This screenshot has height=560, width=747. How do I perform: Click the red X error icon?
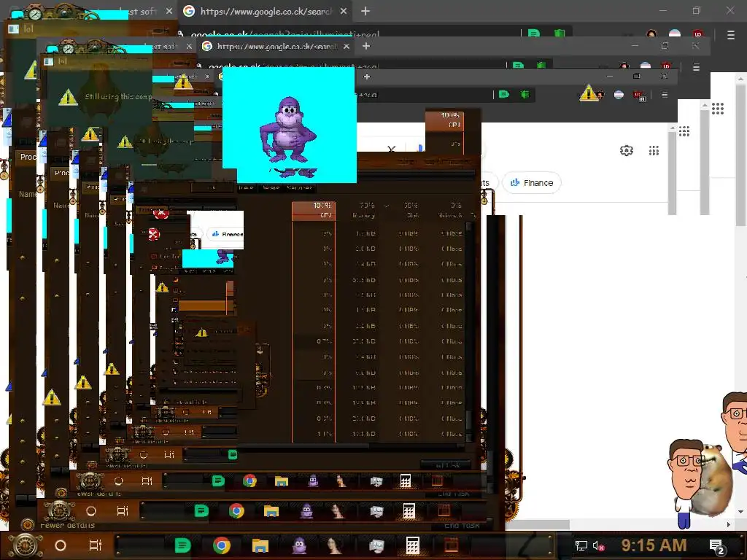(153, 234)
